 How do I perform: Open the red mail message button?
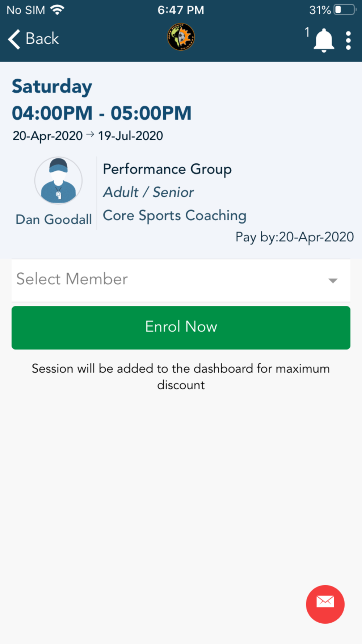325,604
